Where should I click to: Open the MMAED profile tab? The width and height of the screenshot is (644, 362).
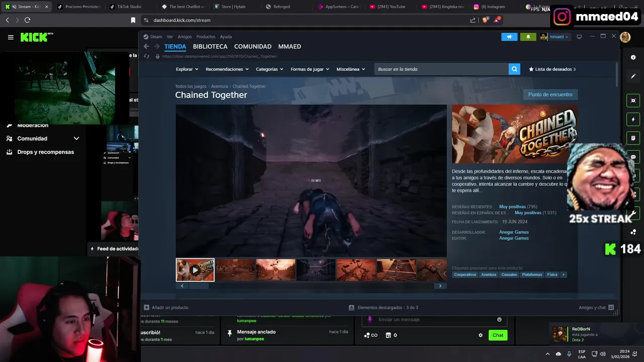click(x=289, y=46)
